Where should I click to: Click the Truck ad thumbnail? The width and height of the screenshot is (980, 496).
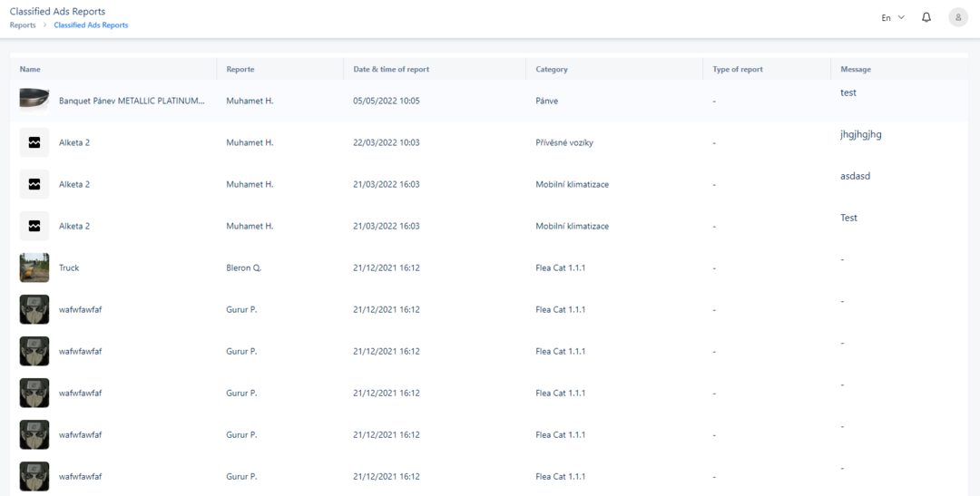pos(34,267)
